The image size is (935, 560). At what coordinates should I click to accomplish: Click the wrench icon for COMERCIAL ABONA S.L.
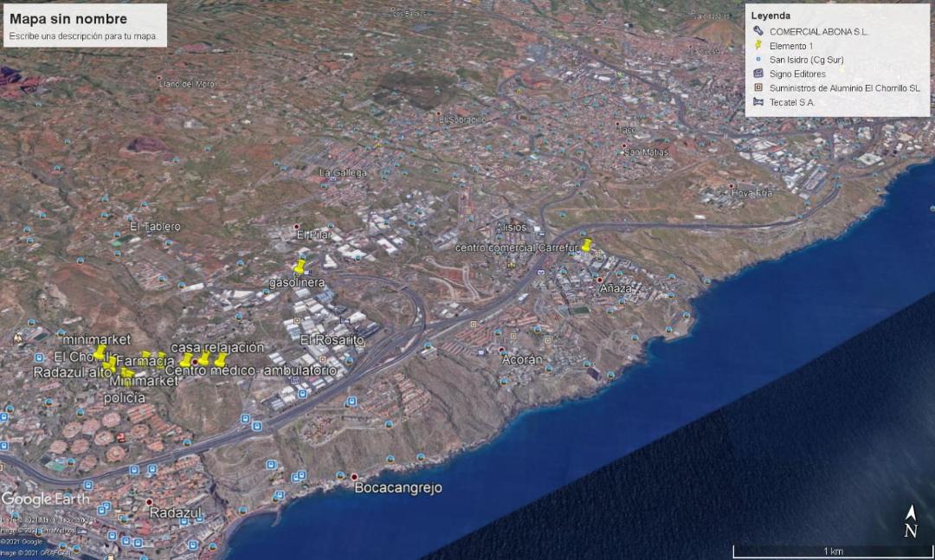(x=758, y=31)
